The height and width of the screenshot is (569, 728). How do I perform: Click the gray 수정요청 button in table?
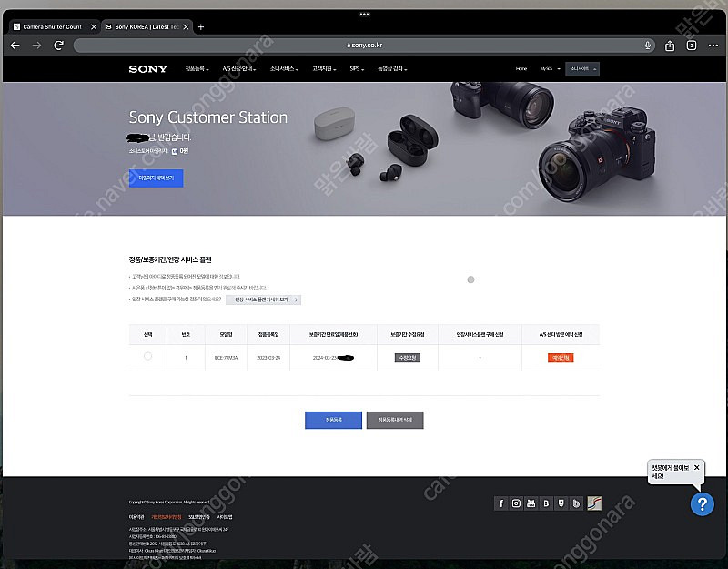pos(407,358)
